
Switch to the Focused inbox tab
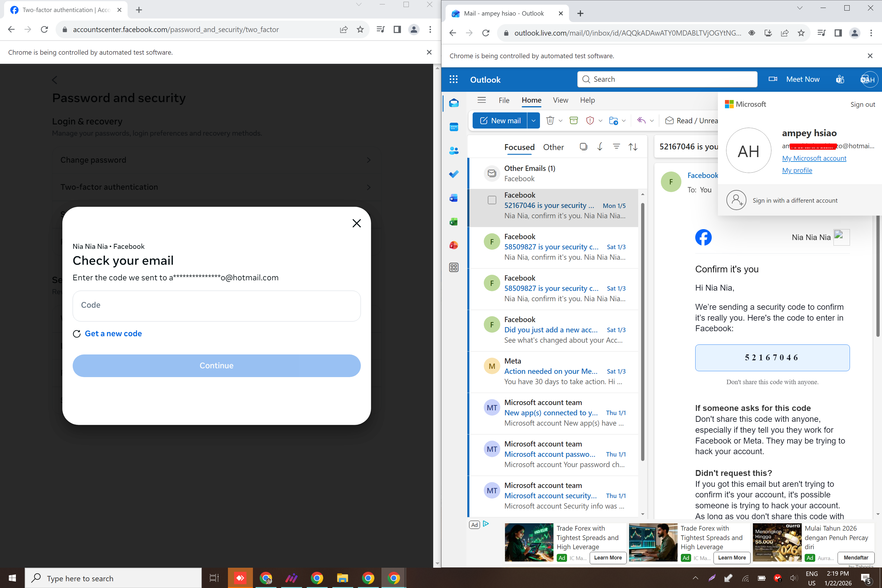tap(519, 147)
